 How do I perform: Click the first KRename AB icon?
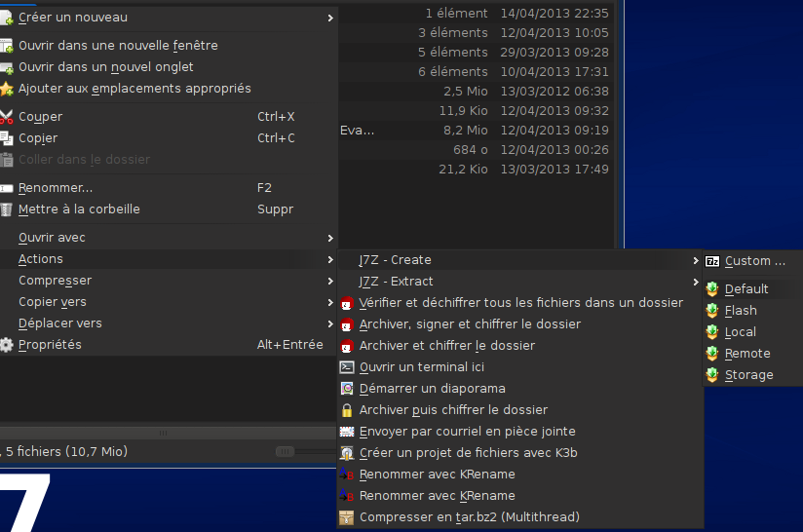(x=347, y=475)
